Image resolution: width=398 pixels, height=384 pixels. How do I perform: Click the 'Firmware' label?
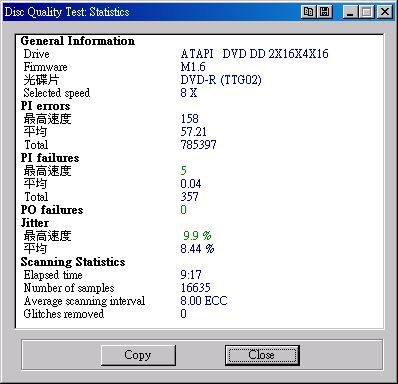pos(45,67)
